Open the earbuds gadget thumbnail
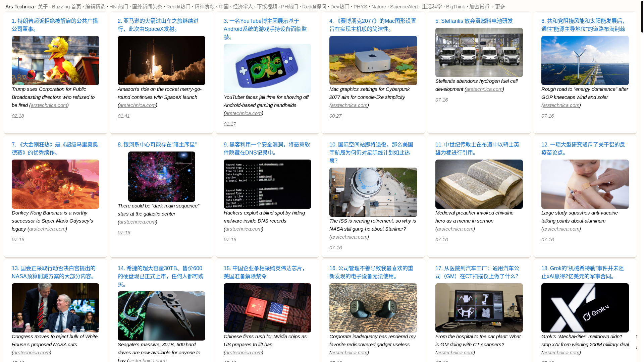Image resolution: width=644 pixels, height=362 pixels. click(x=373, y=308)
